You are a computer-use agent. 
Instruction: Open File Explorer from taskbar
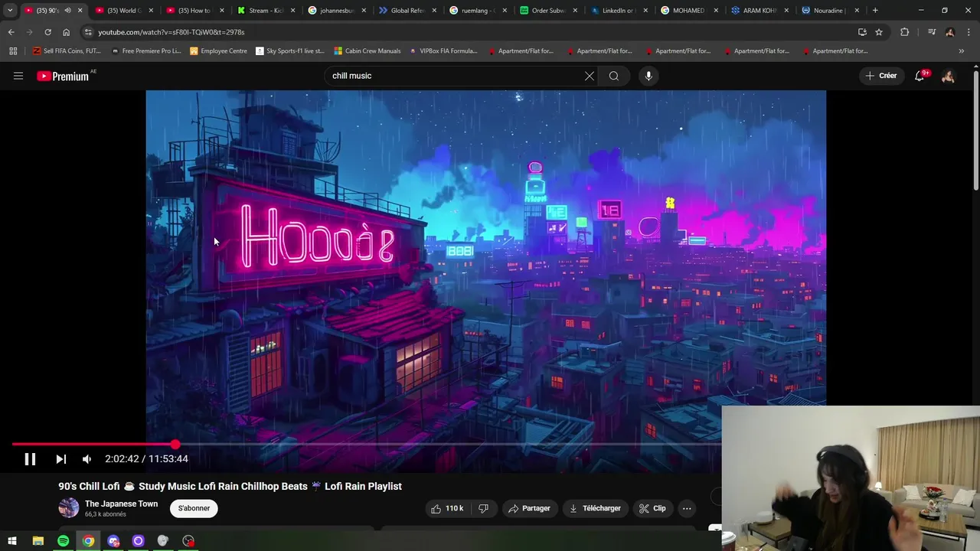(x=38, y=541)
